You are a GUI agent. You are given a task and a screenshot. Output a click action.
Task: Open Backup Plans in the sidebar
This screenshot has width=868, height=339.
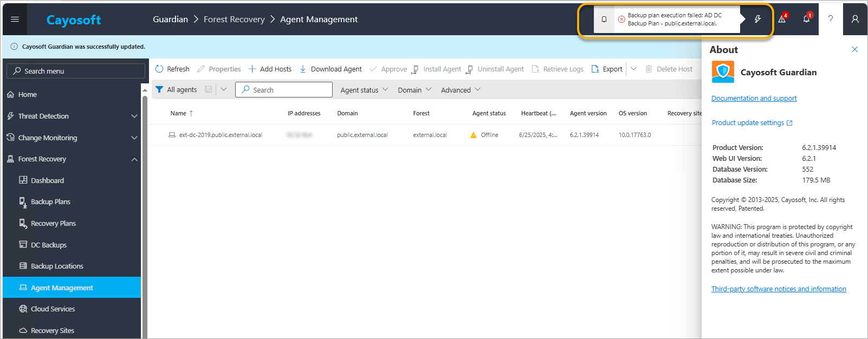pos(50,201)
